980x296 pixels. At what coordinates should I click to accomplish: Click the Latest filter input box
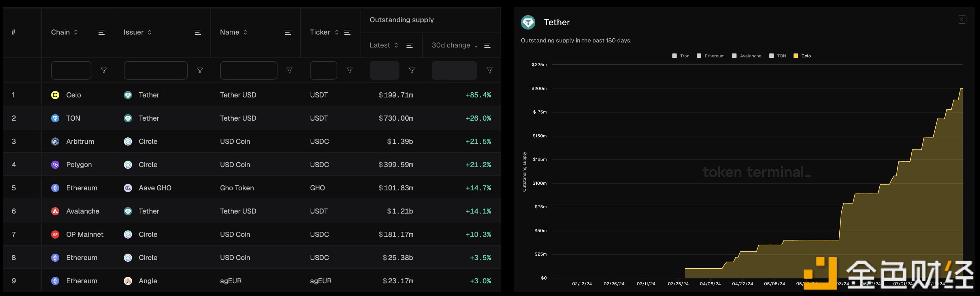pos(384,70)
